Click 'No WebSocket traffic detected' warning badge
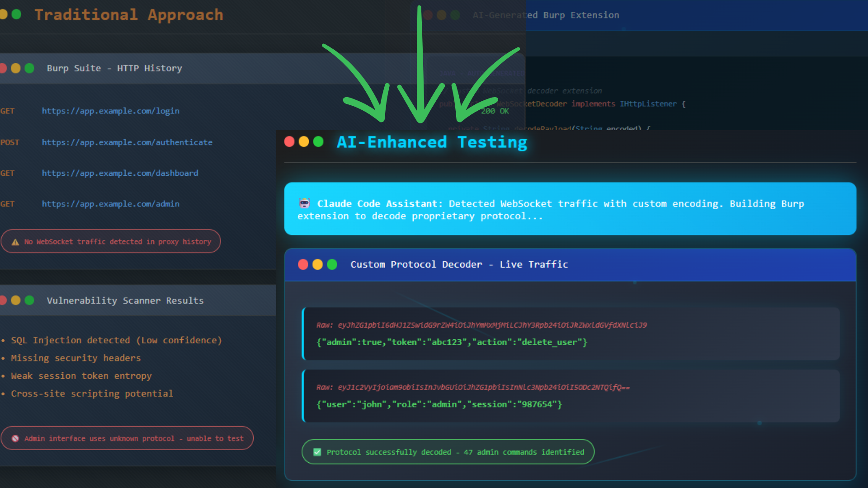The height and width of the screenshot is (488, 868). point(111,241)
